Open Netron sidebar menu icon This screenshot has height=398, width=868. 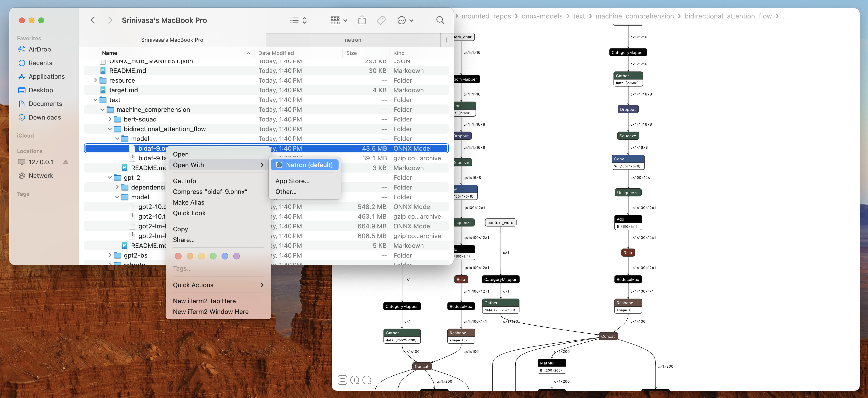[x=342, y=380]
